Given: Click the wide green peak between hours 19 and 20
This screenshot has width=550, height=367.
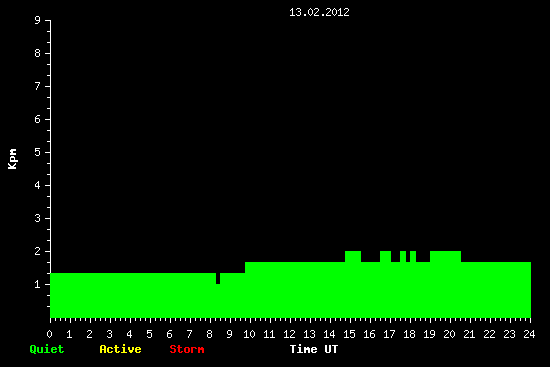Looking at the screenshot, I should click(445, 256).
